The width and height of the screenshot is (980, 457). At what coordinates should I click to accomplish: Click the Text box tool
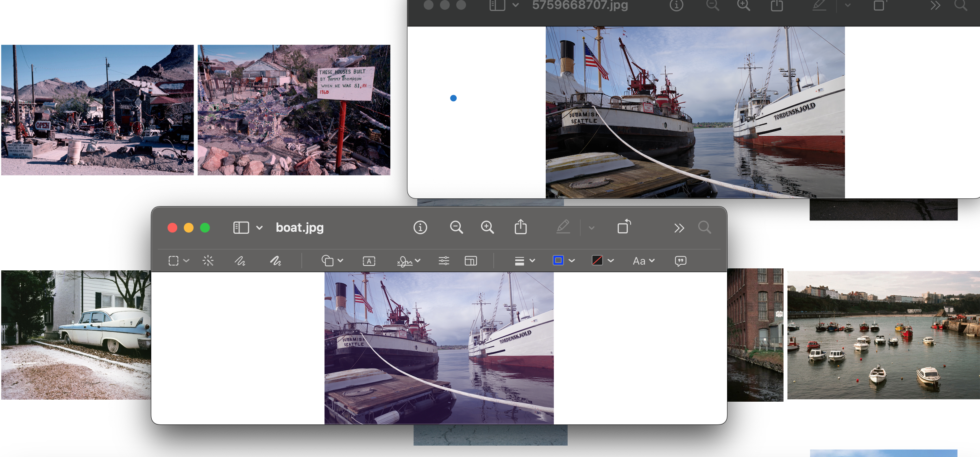369,261
